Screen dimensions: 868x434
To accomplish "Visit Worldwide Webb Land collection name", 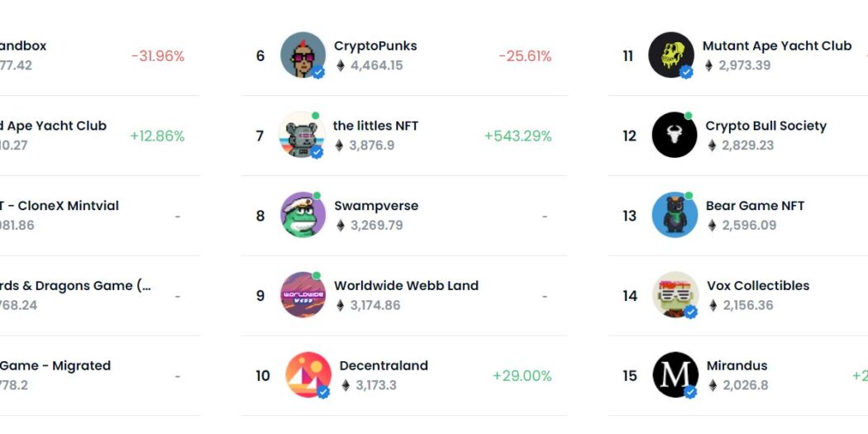I will pos(407,286).
